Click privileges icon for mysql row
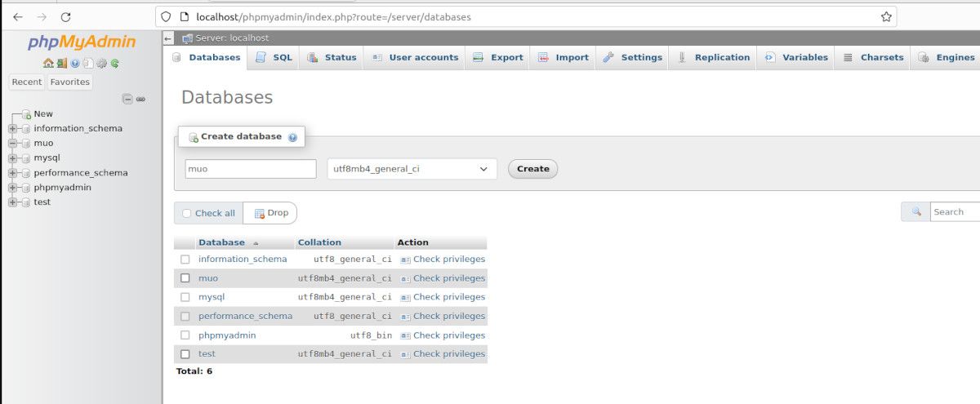This screenshot has width=980, height=404. click(405, 297)
